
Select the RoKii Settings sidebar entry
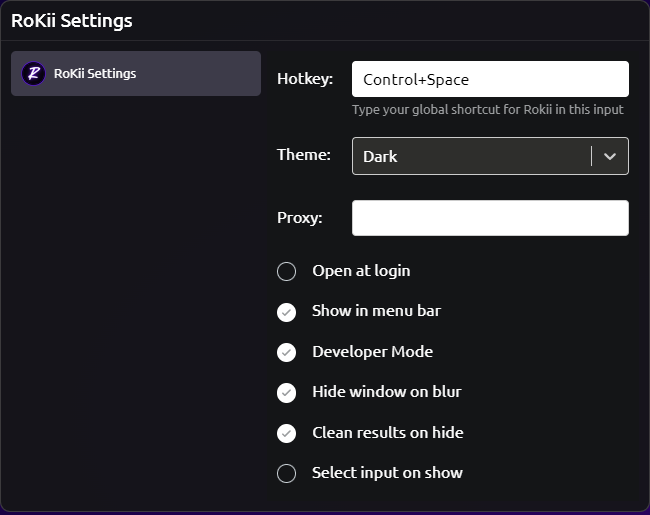click(136, 74)
